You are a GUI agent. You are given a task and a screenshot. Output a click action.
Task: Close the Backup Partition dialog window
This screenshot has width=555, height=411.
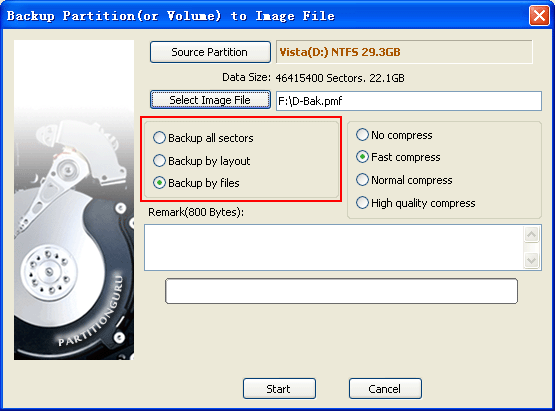coord(539,16)
